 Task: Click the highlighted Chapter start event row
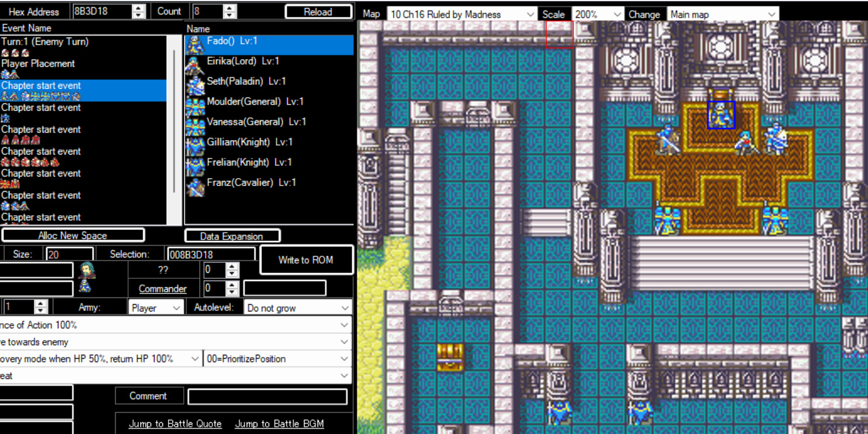click(x=84, y=91)
